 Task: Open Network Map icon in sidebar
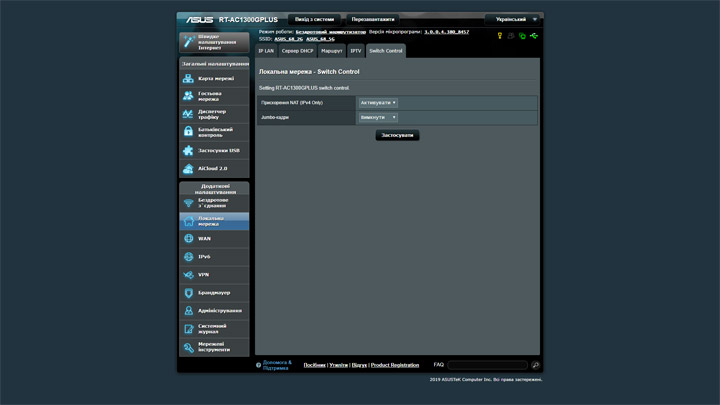[188, 79]
